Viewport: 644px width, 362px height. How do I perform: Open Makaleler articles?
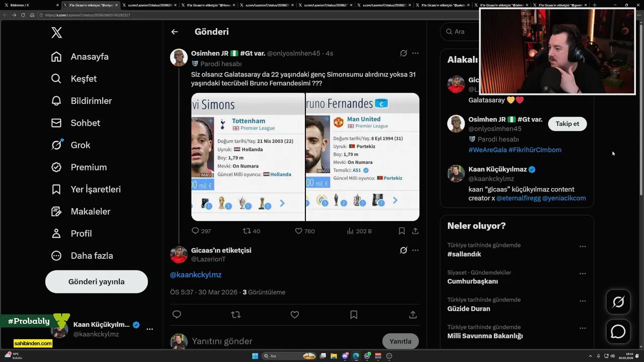(x=80, y=212)
